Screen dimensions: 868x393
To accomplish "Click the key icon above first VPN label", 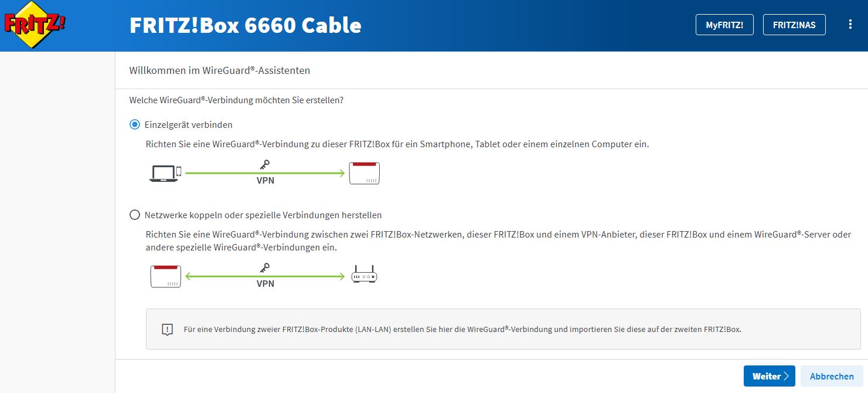I will tap(265, 165).
